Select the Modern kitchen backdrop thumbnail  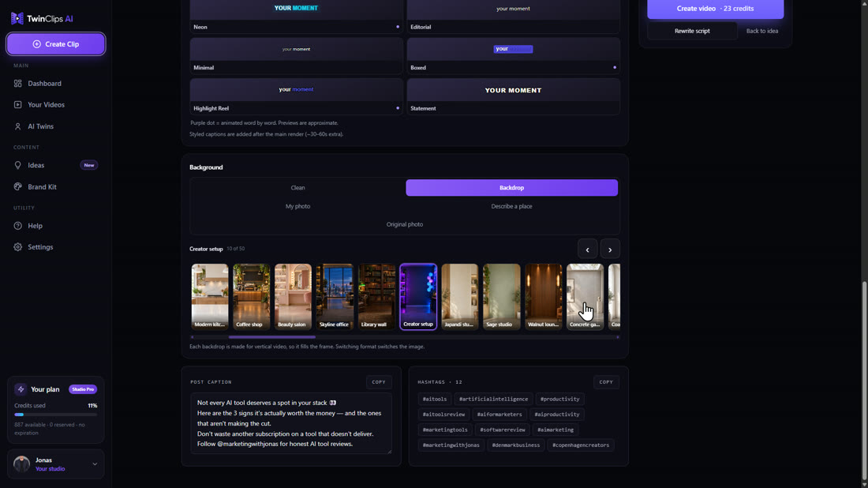[210, 296]
